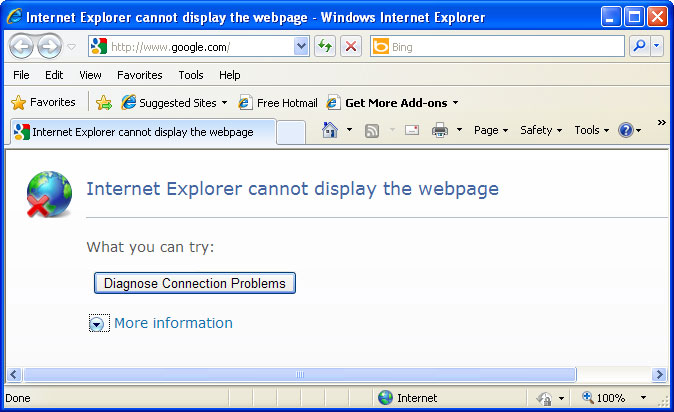
Task: Open the Favorites menu in menu bar
Action: pos(140,75)
